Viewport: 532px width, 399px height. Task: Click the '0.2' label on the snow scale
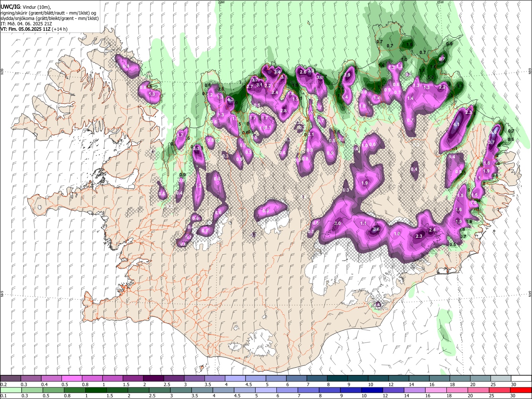(x=4, y=384)
